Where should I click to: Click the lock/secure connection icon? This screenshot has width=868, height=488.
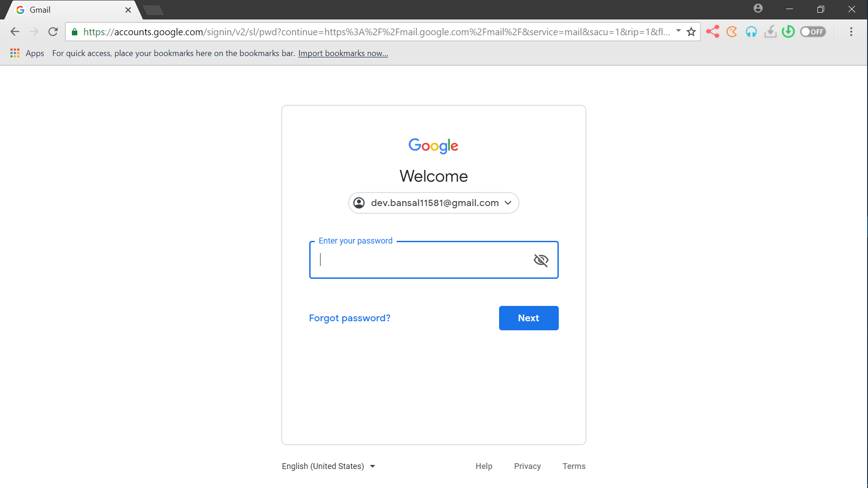click(75, 32)
